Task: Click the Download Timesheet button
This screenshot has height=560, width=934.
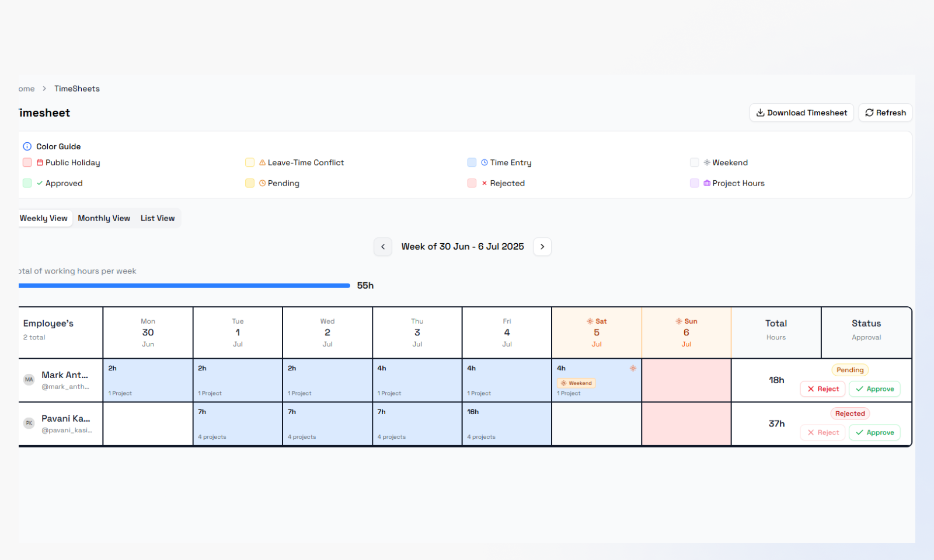Action: pyautogui.click(x=801, y=113)
